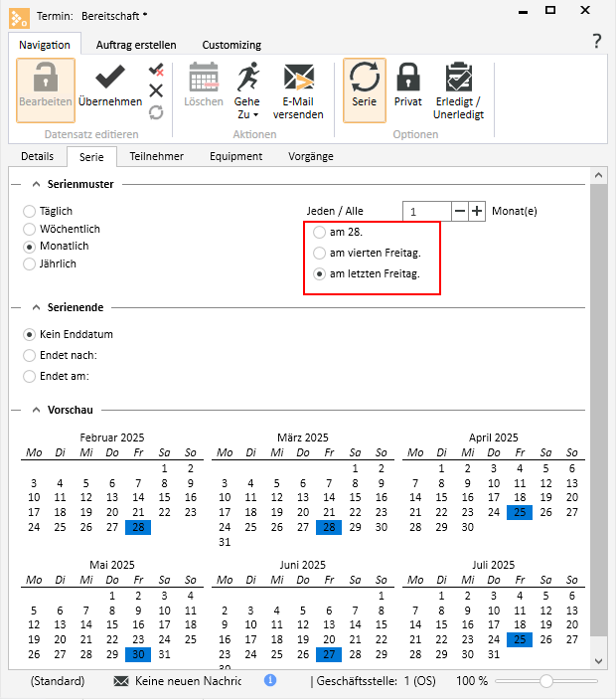Switch to the Details tab
Image resolution: width=616 pixels, height=700 pixels.
(x=38, y=156)
